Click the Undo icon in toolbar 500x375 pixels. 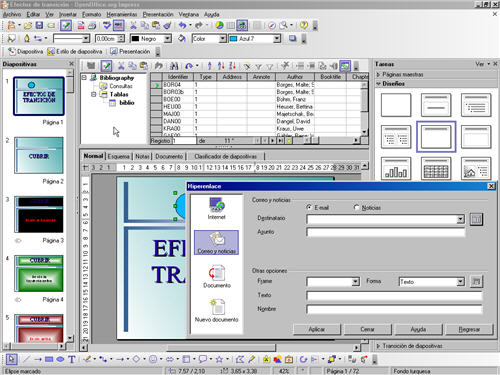[x=182, y=25]
